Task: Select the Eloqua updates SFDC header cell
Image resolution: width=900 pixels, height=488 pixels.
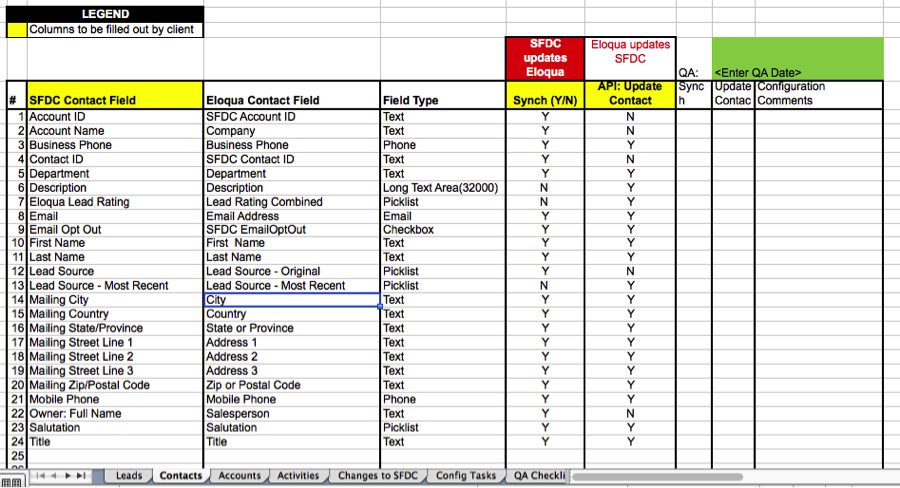Action: pyautogui.click(x=630, y=59)
